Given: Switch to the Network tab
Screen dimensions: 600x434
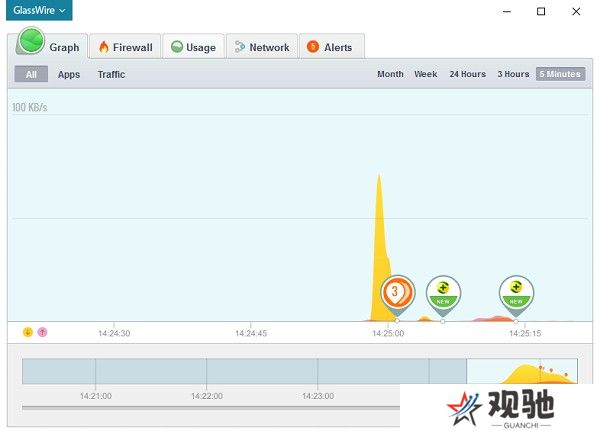Looking at the screenshot, I should (262, 47).
